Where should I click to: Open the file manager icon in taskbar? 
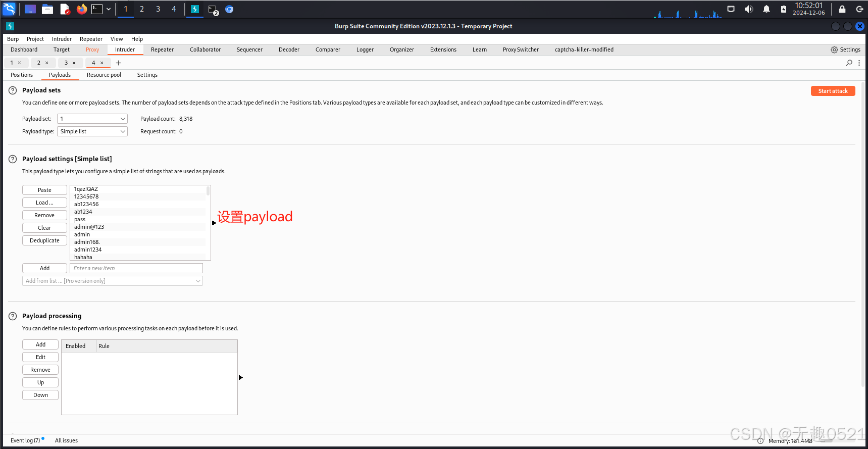click(x=47, y=9)
